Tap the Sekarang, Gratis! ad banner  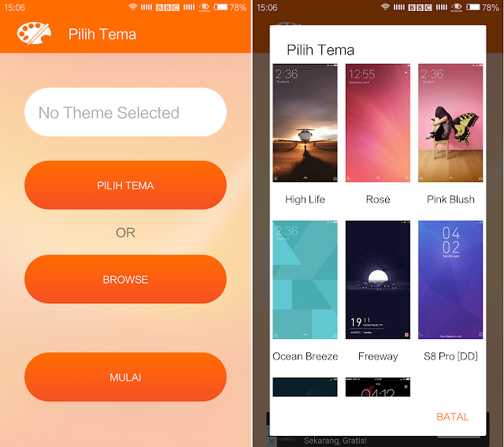point(335,441)
